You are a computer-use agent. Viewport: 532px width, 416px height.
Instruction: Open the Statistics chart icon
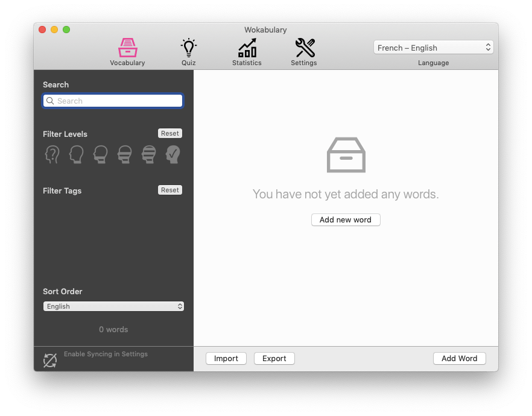pyautogui.click(x=247, y=48)
